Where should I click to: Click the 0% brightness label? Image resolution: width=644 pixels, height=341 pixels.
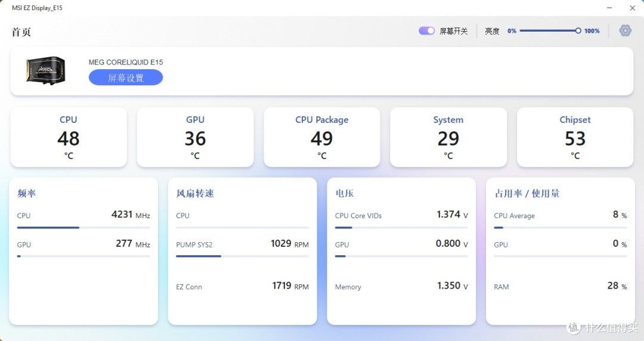coord(512,31)
